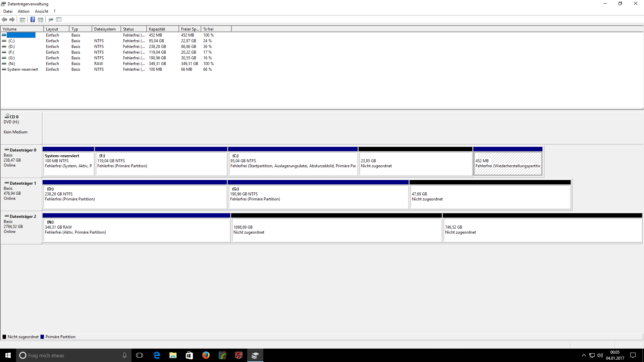Open the Aktion menu
644x362 pixels.
(23, 11)
